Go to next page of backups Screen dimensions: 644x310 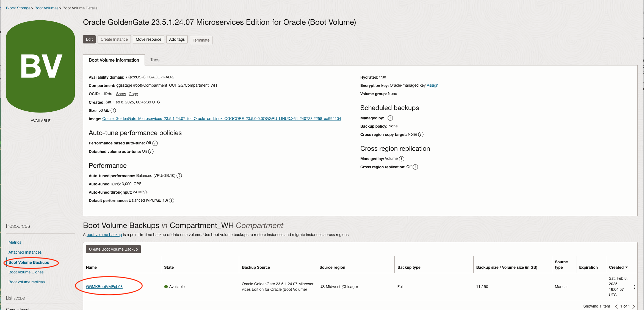634,306
